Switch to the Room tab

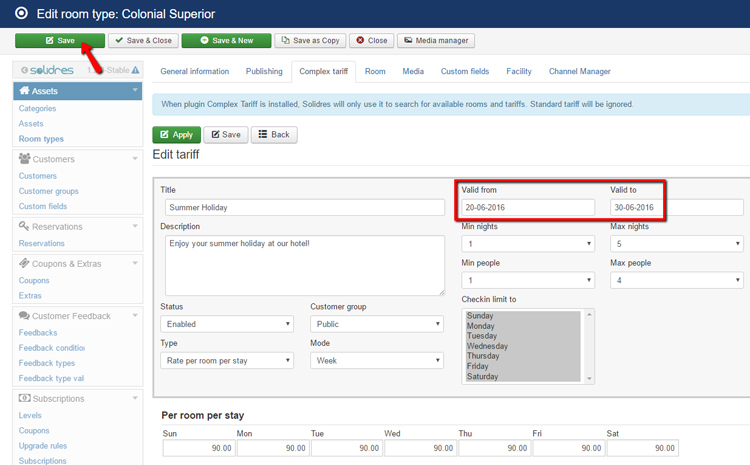click(375, 71)
